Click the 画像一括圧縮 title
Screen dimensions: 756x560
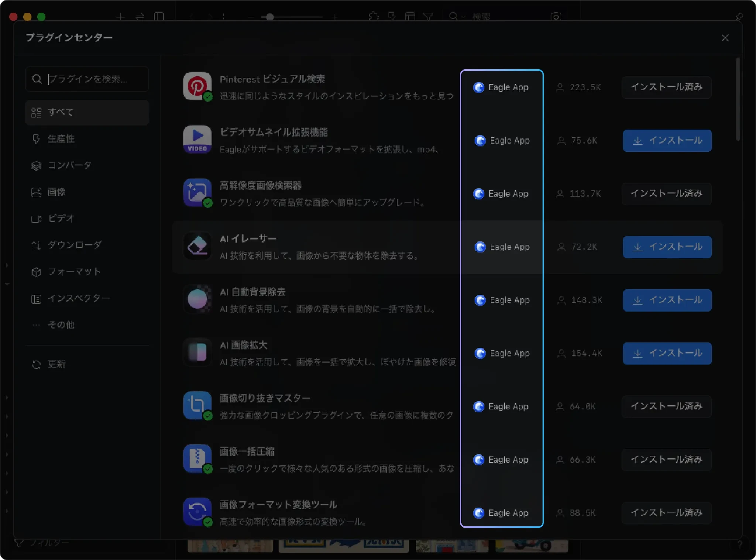click(x=247, y=451)
